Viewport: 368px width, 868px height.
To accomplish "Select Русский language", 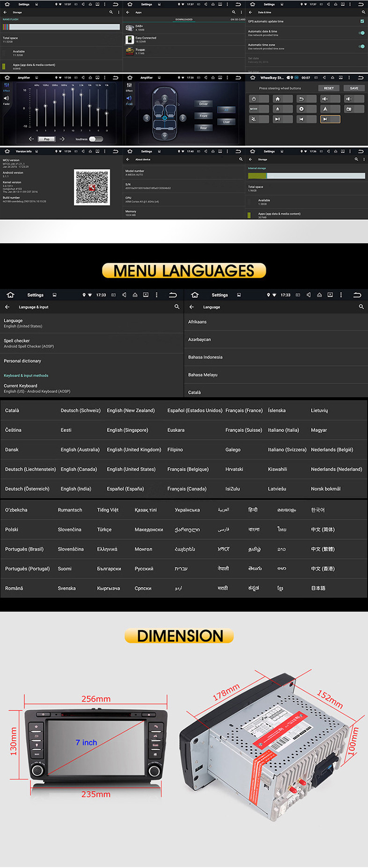I will click(x=144, y=569).
